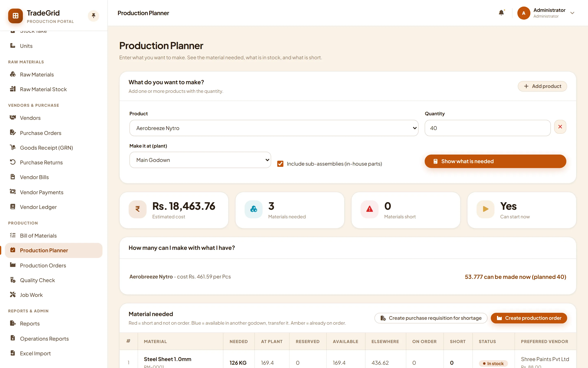Click the Materials needed cubes icon
Image resolution: width=588 pixels, height=368 pixels.
253,209
